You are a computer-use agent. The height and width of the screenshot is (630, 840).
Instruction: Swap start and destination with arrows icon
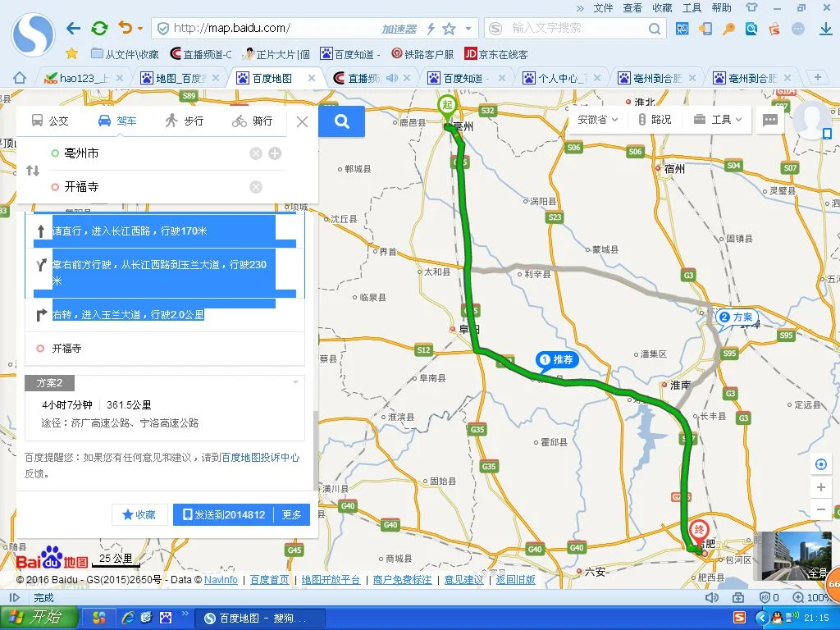pos(33,171)
